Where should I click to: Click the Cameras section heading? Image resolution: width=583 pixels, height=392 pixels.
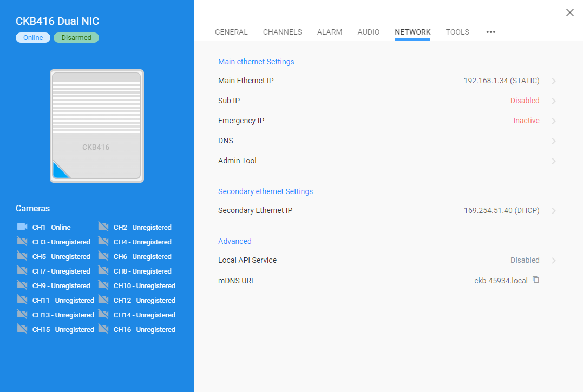click(x=32, y=209)
